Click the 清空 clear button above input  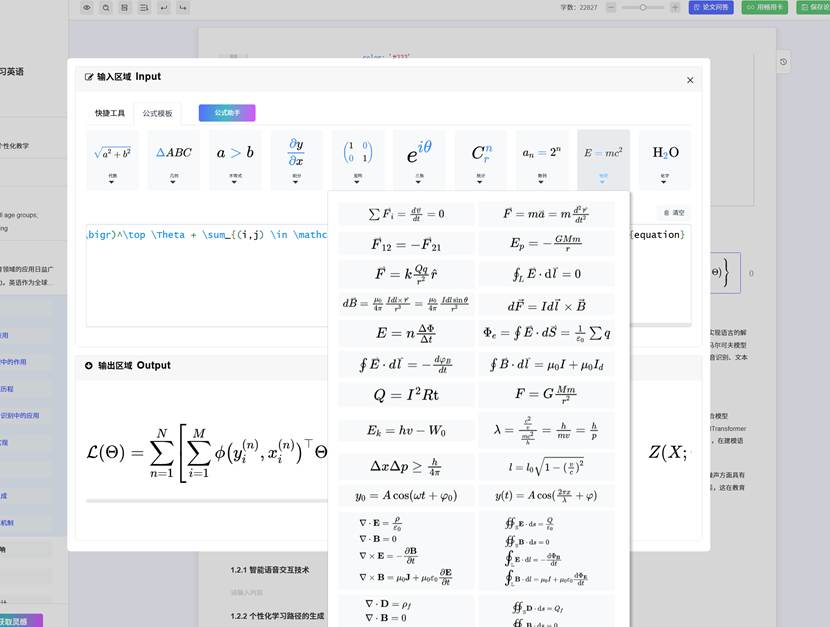tap(674, 213)
